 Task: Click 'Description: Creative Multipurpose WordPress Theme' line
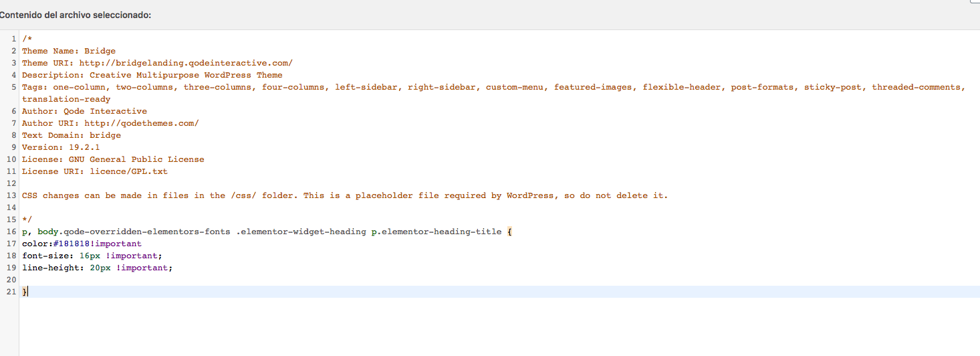click(152, 75)
